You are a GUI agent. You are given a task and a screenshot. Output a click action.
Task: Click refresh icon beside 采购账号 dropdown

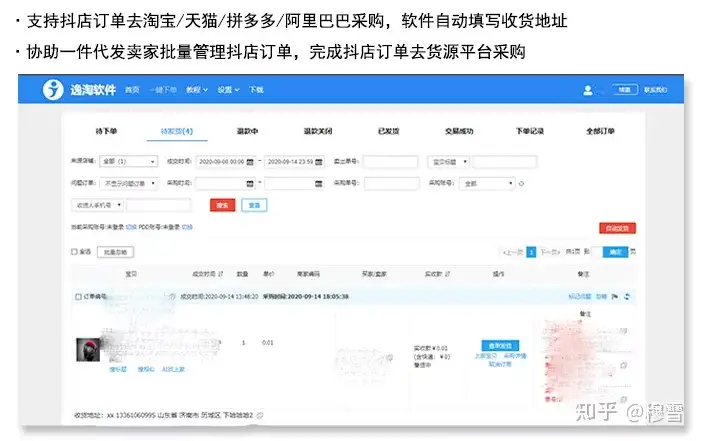pyautogui.click(x=521, y=184)
